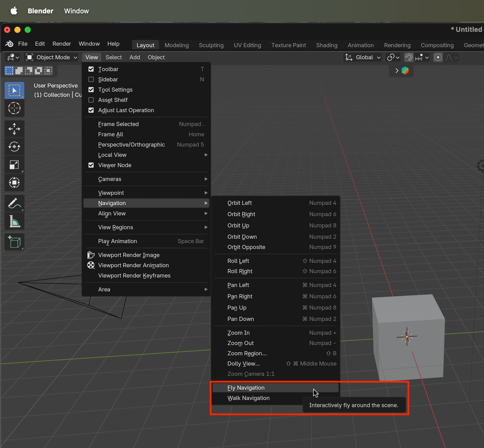This screenshot has height=448, width=484.
Task: Open the Object Mode dropdown
Action: pyautogui.click(x=51, y=57)
